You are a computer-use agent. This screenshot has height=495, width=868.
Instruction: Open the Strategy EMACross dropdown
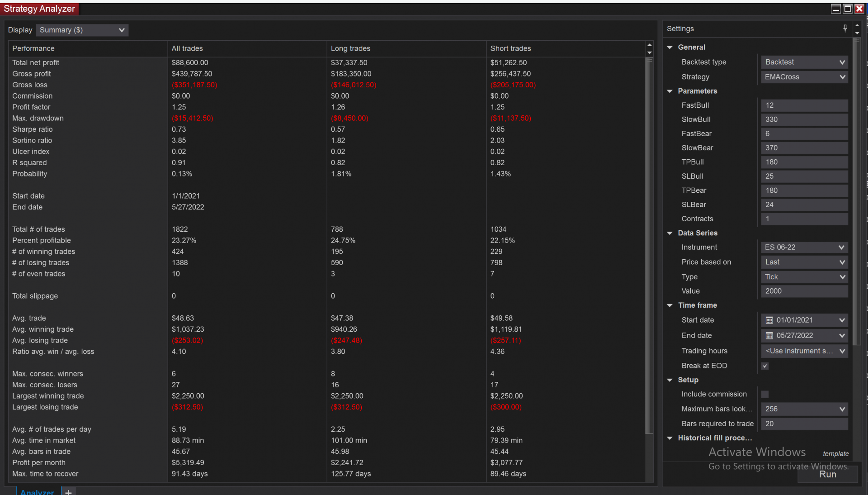click(x=804, y=77)
